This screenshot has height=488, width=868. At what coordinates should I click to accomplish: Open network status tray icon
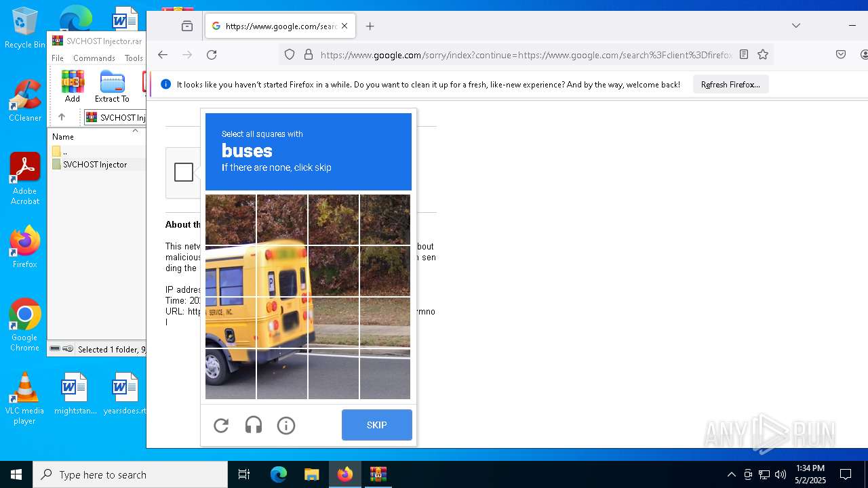tap(764, 474)
